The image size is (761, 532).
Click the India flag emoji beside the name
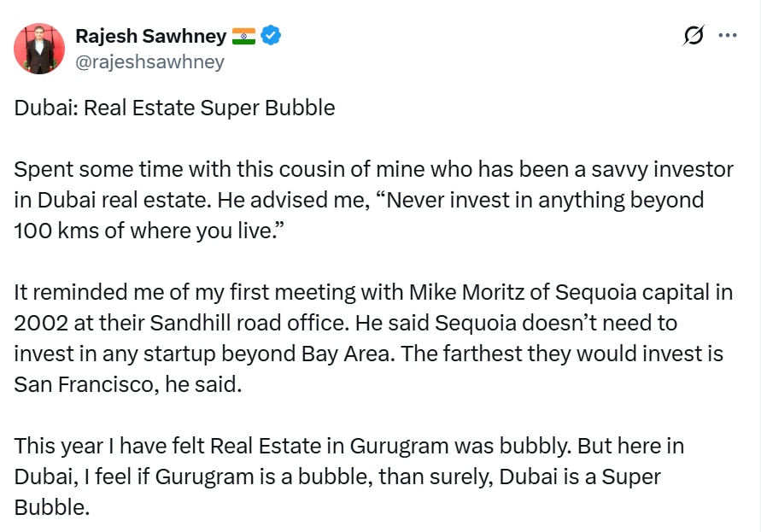(x=243, y=36)
